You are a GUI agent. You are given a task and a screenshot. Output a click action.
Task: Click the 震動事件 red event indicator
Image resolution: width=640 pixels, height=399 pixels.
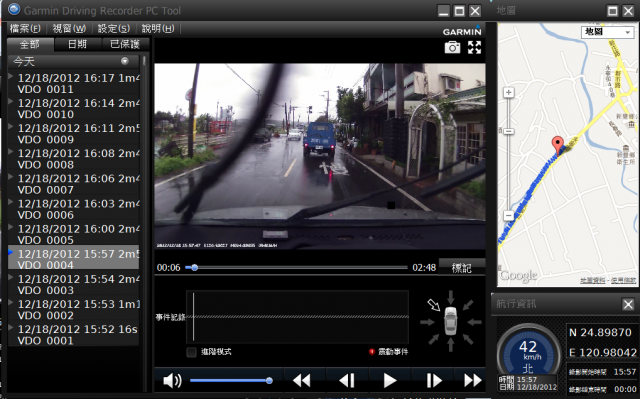372,352
